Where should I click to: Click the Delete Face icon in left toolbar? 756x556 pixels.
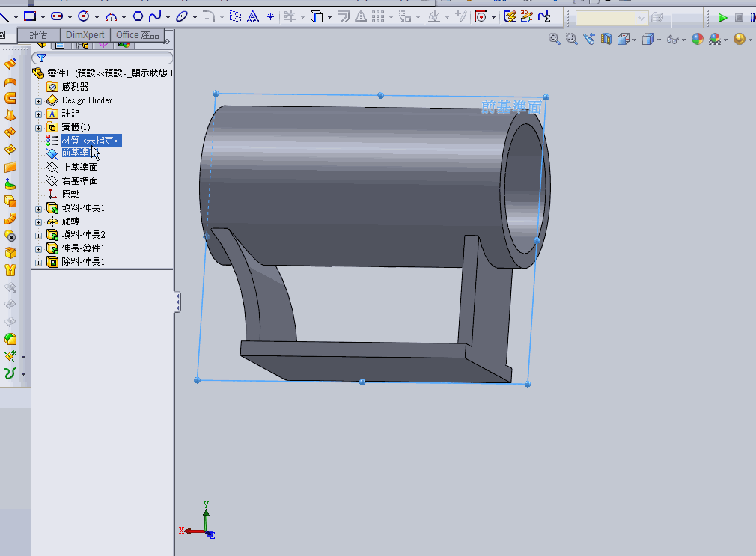(x=10, y=236)
